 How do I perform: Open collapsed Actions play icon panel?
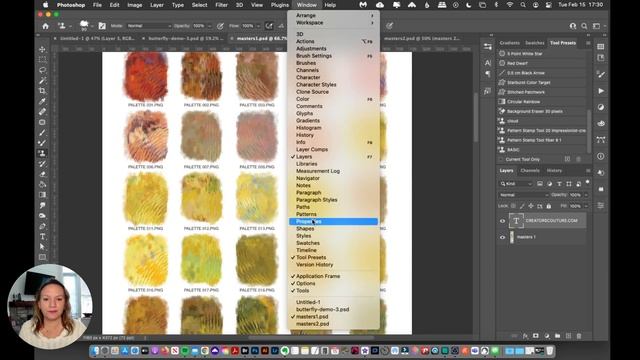[601, 91]
